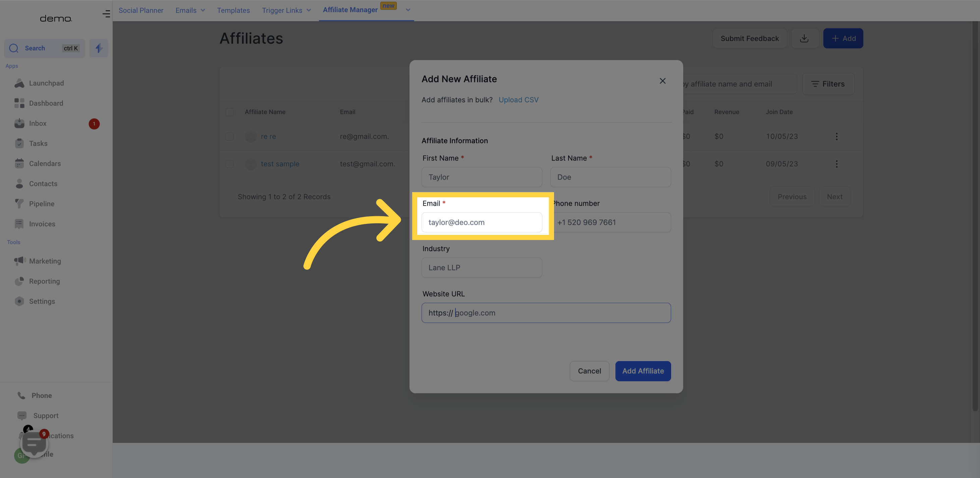980x478 pixels.
Task: Click the Join Date column header
Action: click(779, 112)
